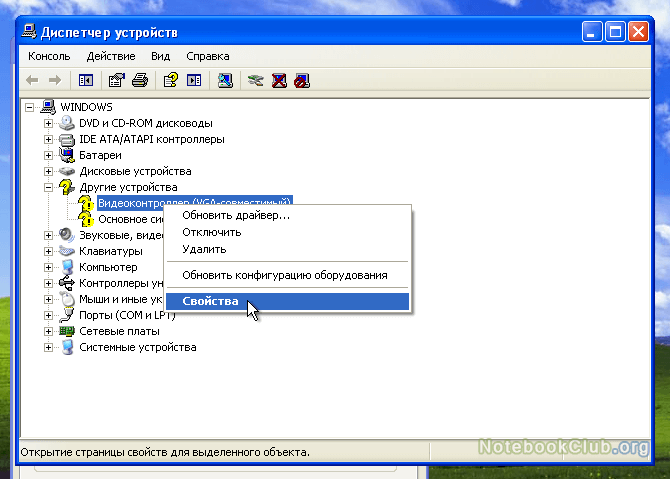Viewport: 670px width, 479px height.
Task: Collapse the WINDOWS root node
Action: (x=29, y=107)
